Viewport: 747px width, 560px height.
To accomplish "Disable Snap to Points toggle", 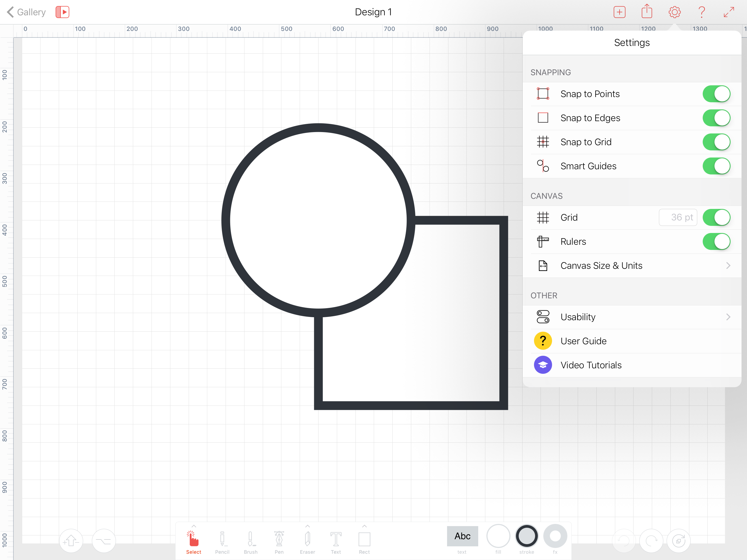I will pyautogui.click(x=716, y=94).
